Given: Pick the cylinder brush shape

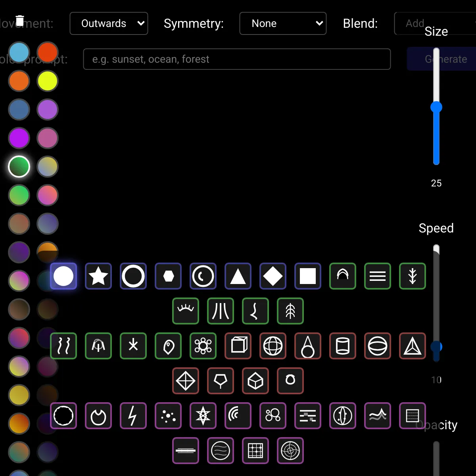Looking at the screenshot, I should (343, 346).
